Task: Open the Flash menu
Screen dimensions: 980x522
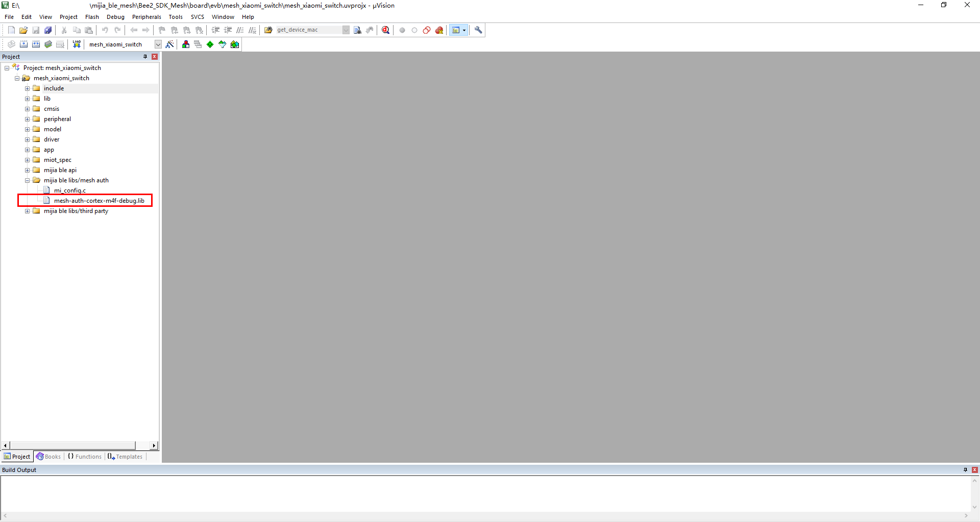Action: 92,17
